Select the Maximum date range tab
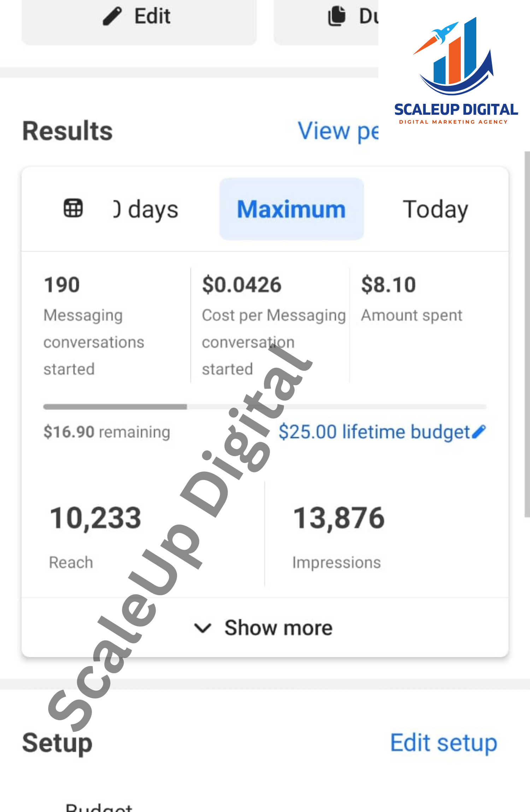Viewport: 530px width, 812px height. (291, 209)
